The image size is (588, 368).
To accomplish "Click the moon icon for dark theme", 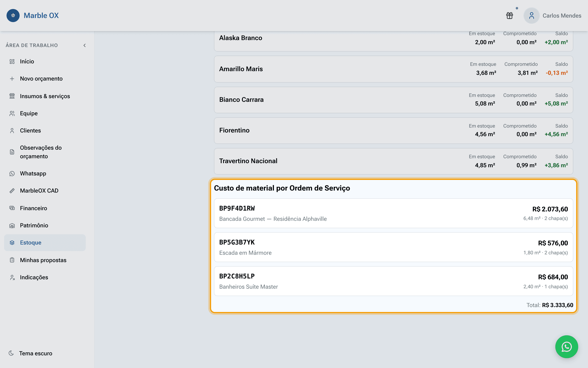I will click(11, 353).
